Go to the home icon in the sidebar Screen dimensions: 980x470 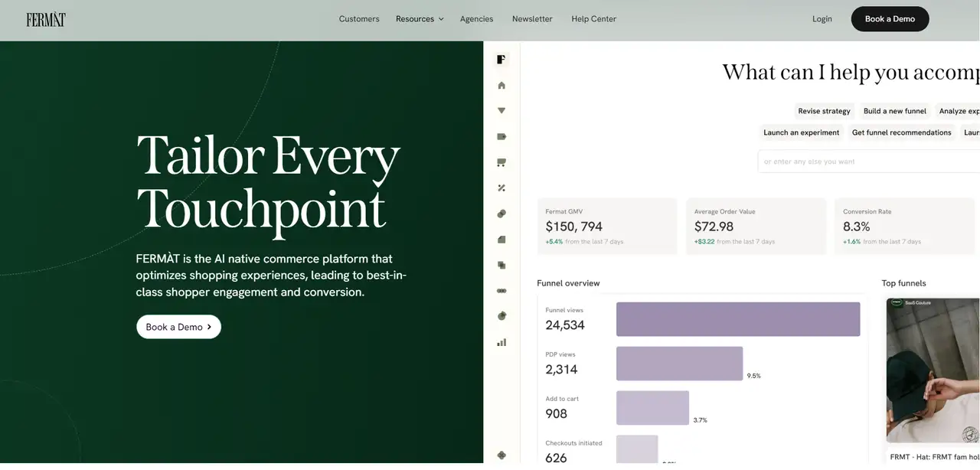[x=501, y=85]
